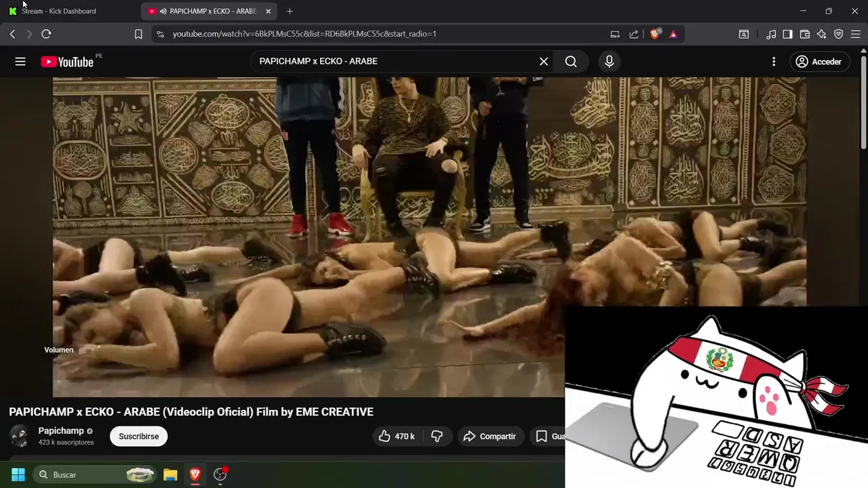Dislike the video with thumbs down
Image resolution: width=868 pixels, height=488 pixels.
[x=437, y=436]
